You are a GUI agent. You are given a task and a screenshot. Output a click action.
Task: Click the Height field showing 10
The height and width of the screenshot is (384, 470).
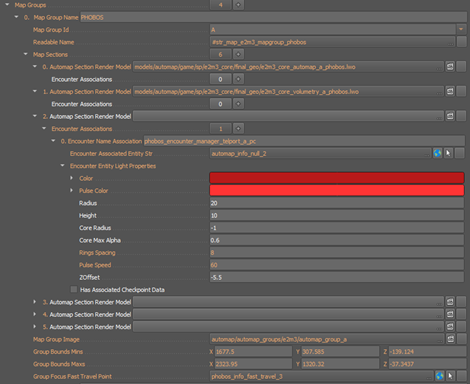337,215
